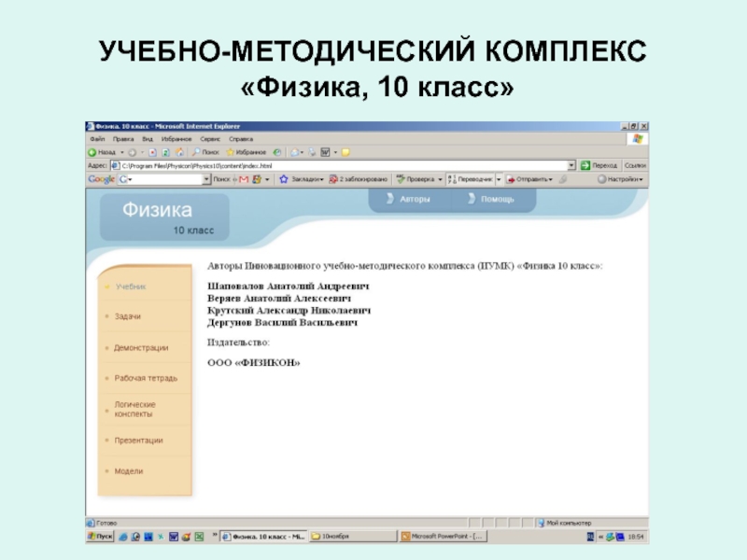Click the highlighter pen icon on Google toolbar

pyautogui.click(x=563, y=179)
